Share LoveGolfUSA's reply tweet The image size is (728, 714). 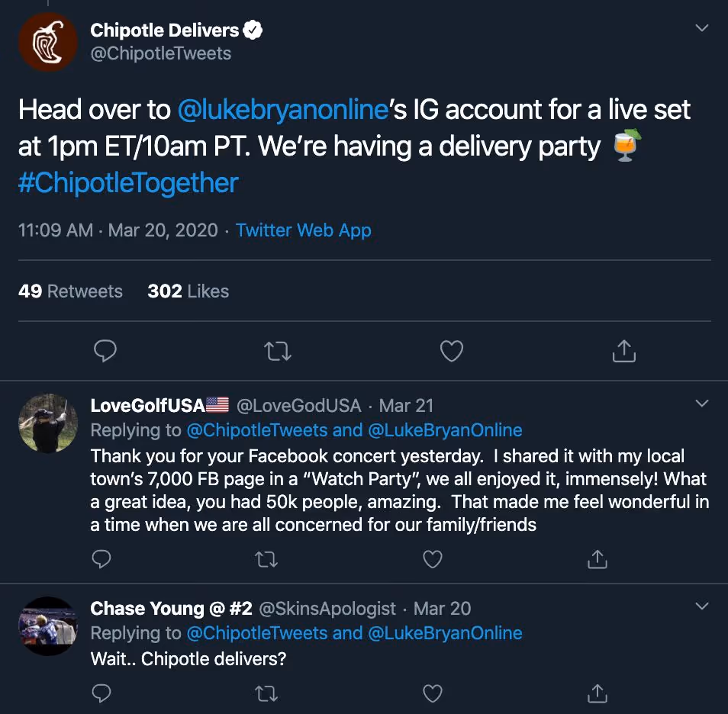(597, 559)
